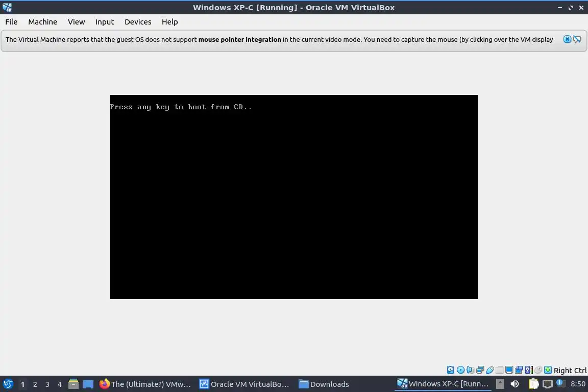Open the LXQt application menu bird icon
Viewport: 588px width, 392px height.
8,384
